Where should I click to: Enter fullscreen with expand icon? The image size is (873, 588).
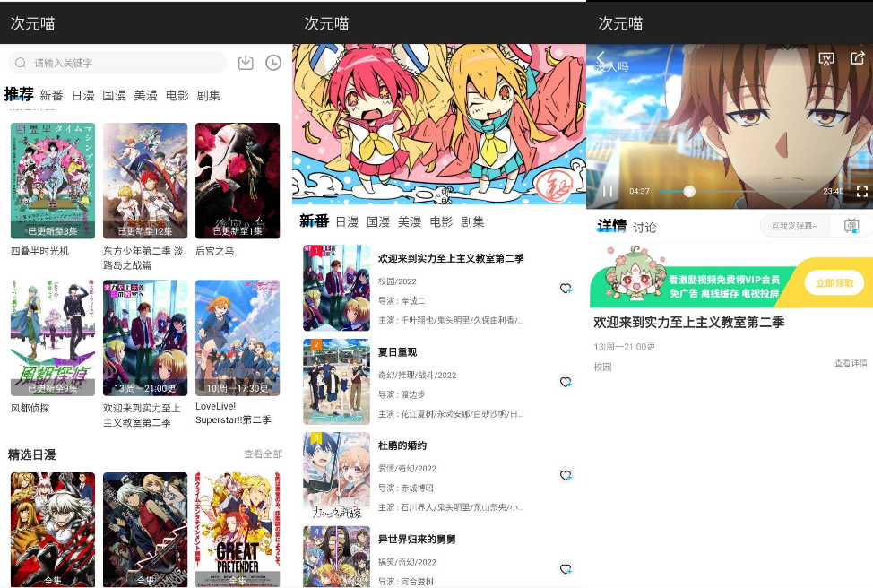point(862,192)
